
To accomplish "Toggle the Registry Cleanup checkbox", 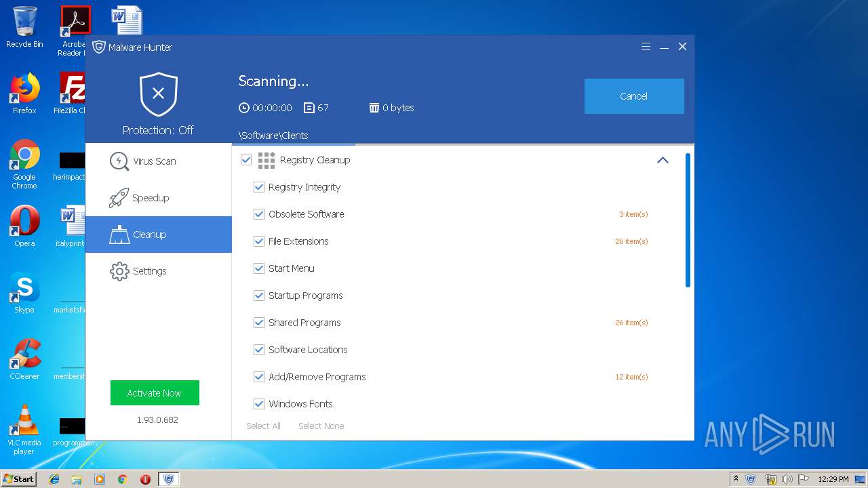I will (246, 160).
